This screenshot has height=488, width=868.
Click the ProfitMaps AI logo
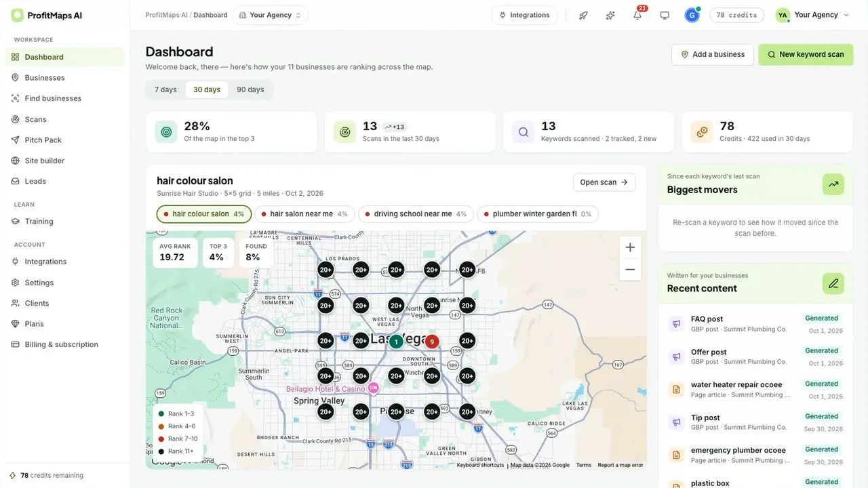click(46, 15)
